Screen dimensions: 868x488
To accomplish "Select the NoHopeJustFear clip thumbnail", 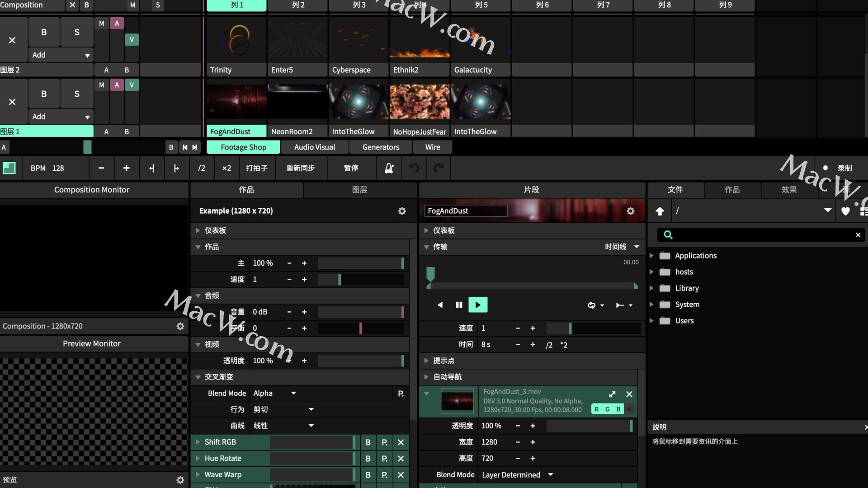I will 420,102.
